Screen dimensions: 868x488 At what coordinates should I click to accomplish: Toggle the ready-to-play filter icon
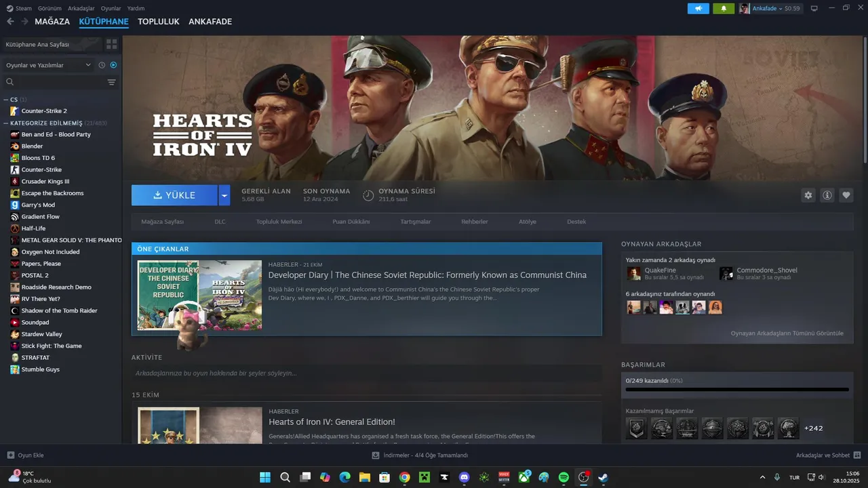pos(113,65)
